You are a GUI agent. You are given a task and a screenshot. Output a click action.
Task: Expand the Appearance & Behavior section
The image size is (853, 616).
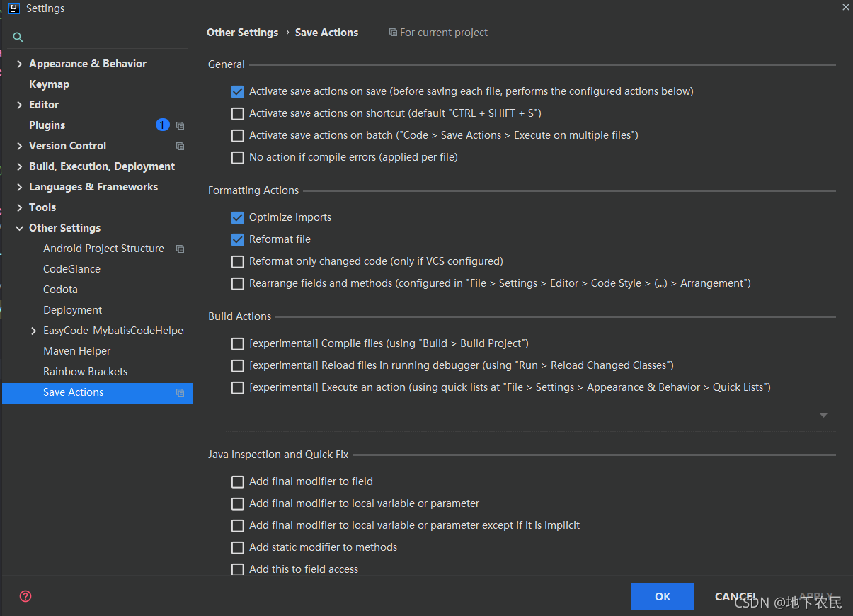[x=19, y=64]
